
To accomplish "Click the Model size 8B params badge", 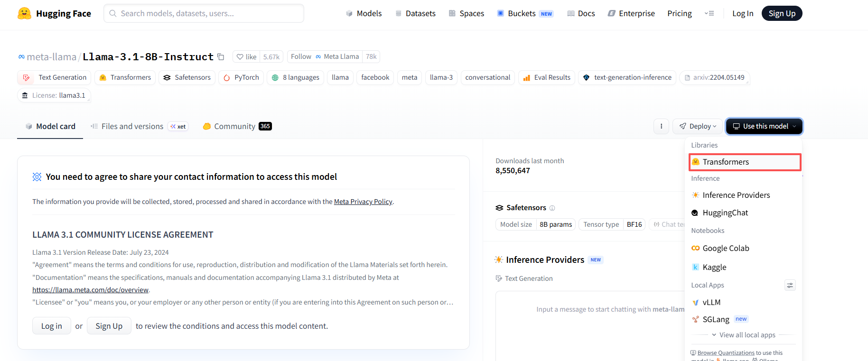I will (x=536, y=224).
